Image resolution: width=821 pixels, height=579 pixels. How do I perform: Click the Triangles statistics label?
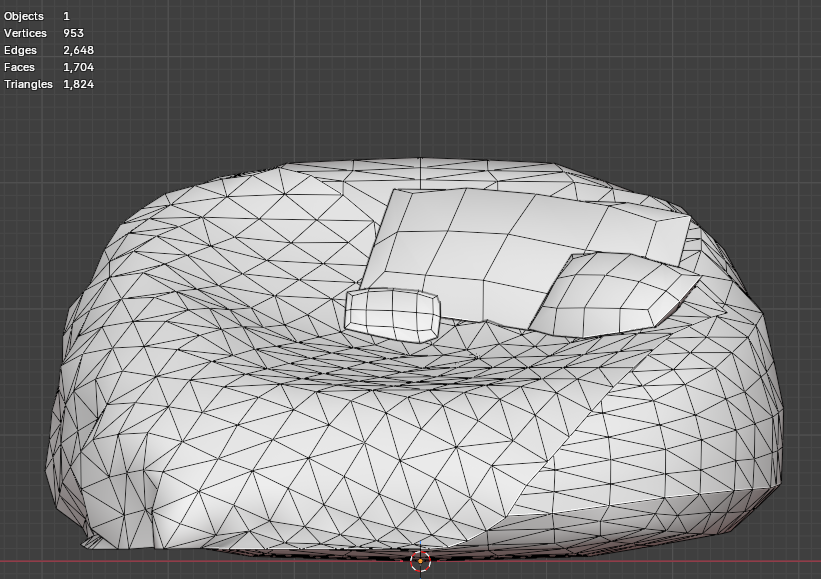pos(28,84)
